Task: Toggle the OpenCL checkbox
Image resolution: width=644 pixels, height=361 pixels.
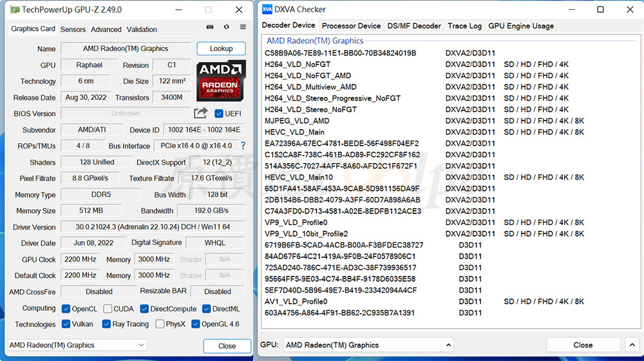Action: [66, 309]
